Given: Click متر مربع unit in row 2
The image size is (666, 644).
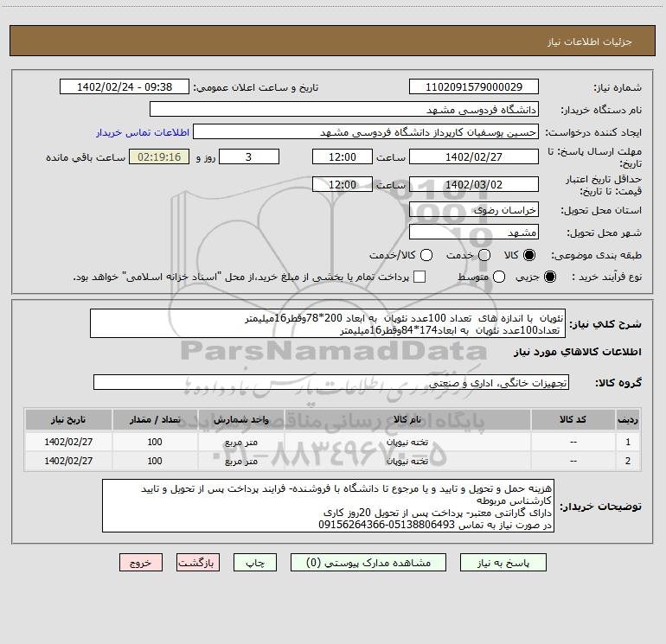Looking at the screenshot, I should (240, 461).
